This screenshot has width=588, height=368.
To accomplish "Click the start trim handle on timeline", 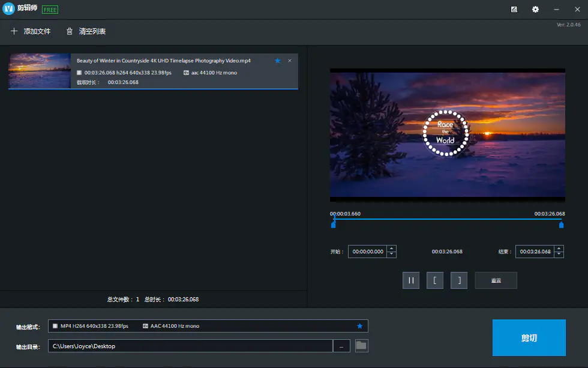I will pyautogui.click(x=334, y=225).
